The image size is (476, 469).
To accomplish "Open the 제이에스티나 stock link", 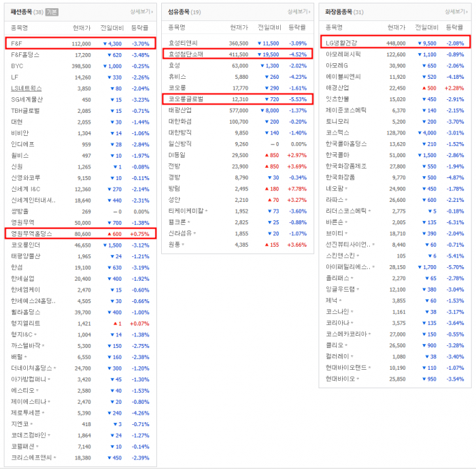I will (x=29, y=402).
